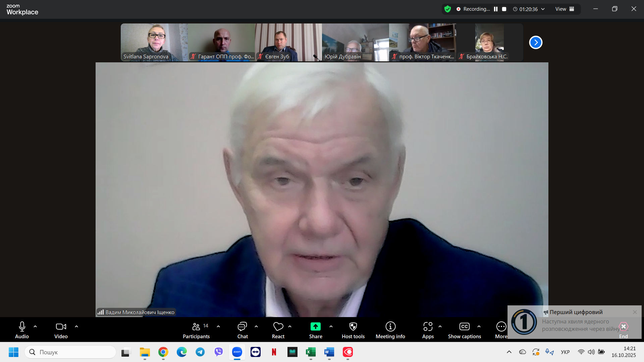
Task: Open Host tools shield icon
Action: (x=353, y=326)
